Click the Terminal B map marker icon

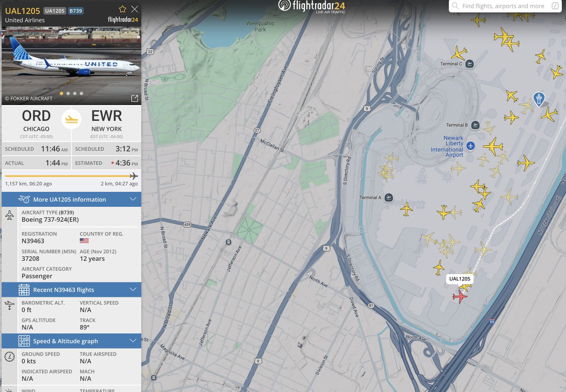475,125
